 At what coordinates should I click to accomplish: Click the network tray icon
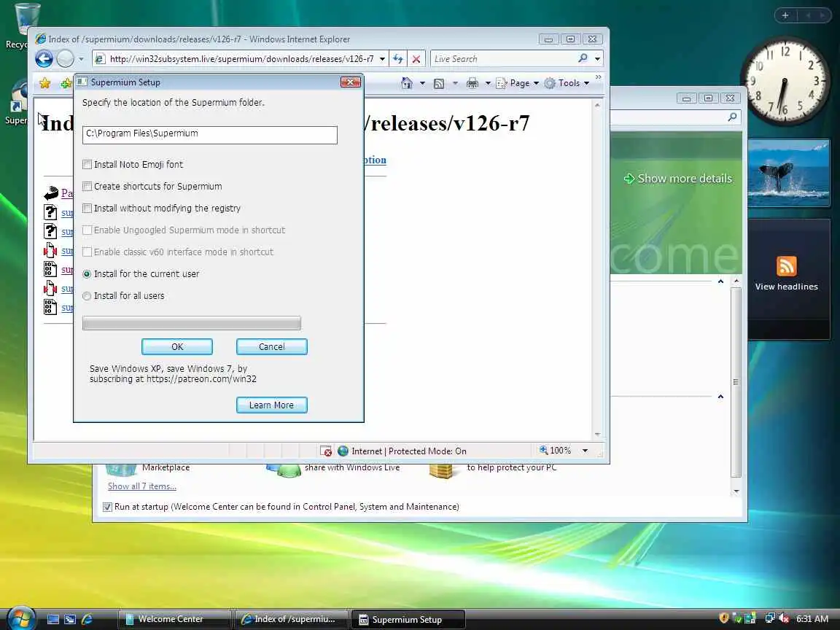[770, 619]
